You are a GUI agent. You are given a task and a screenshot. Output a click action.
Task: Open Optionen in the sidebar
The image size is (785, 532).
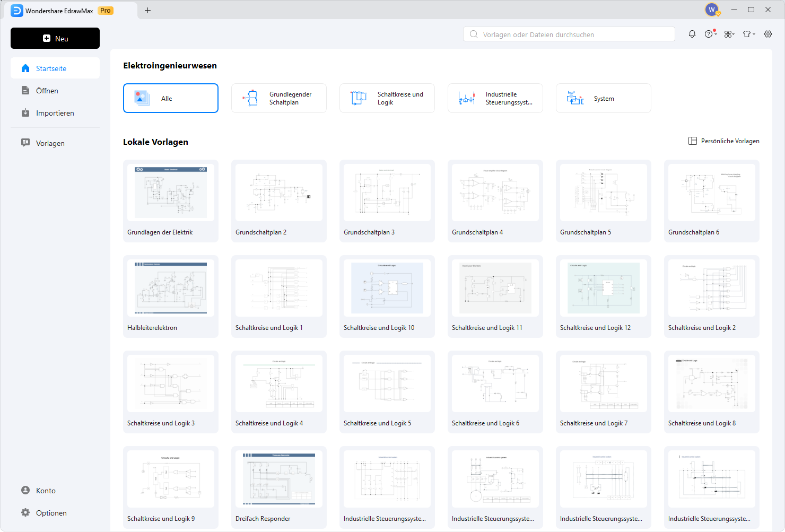coord(55,513)
